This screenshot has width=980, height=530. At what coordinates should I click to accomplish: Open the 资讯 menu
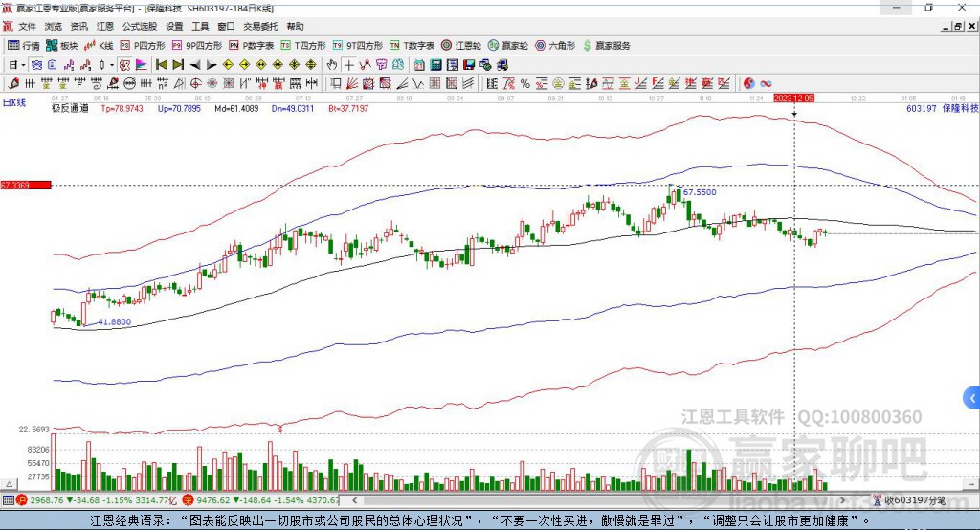(x=78, y=26)
